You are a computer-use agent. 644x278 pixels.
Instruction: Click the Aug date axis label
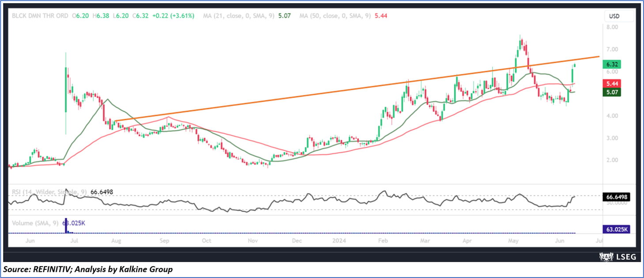pyautogui.click(x=116, y=241)
